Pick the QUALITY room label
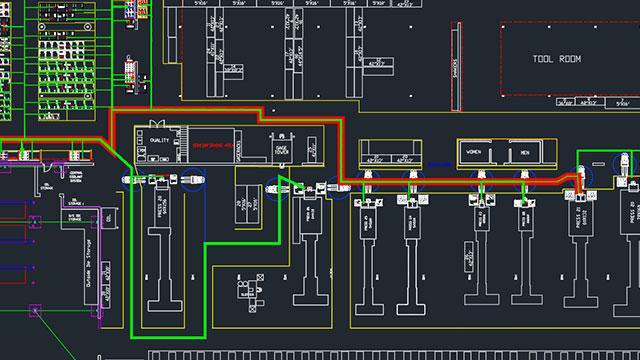Image resolution: width=640 pixels, height=360 pixels. point(159,140)
